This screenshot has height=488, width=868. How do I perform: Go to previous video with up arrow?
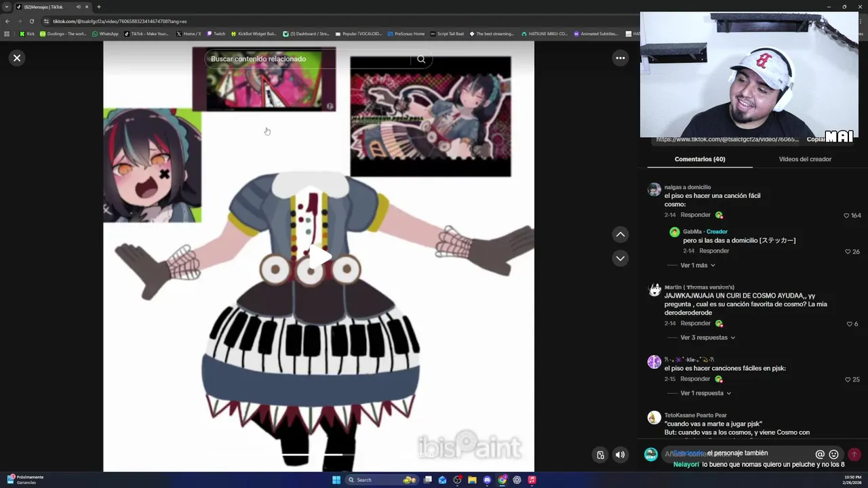[x=620, y=235]
